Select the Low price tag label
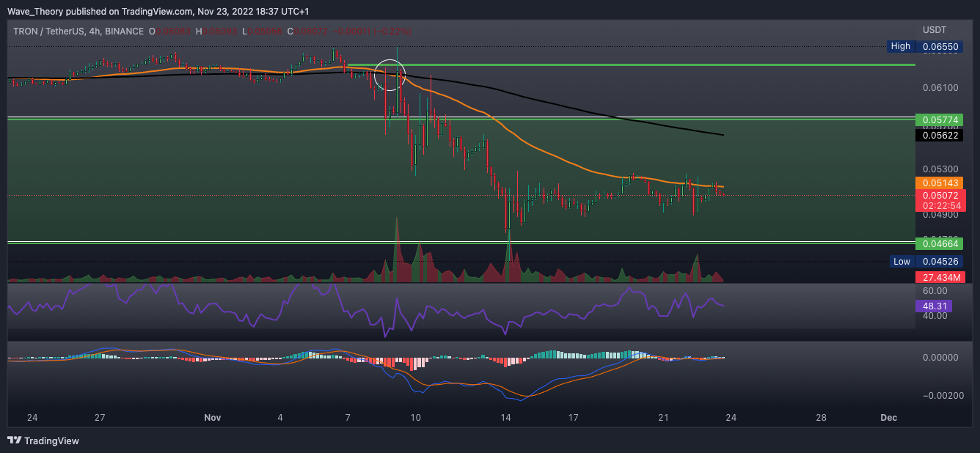The width and height of the screenshot is (980, 453). coord(902,262)
